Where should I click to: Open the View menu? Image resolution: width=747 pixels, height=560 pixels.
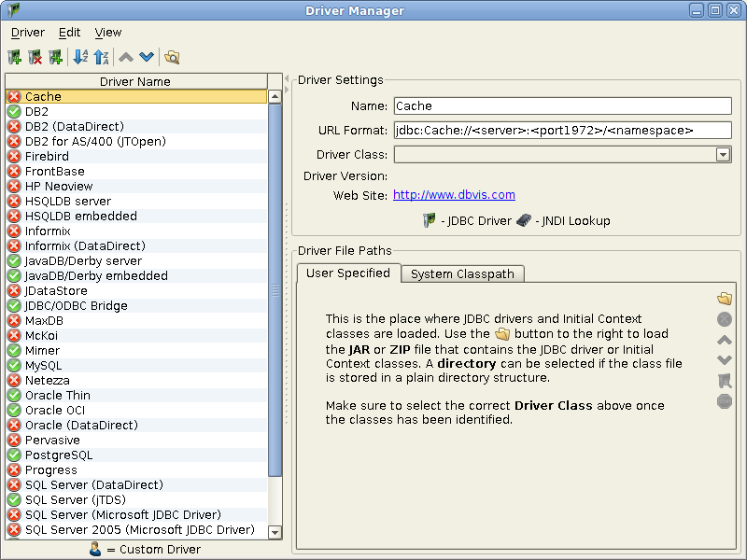click(108, 33)
